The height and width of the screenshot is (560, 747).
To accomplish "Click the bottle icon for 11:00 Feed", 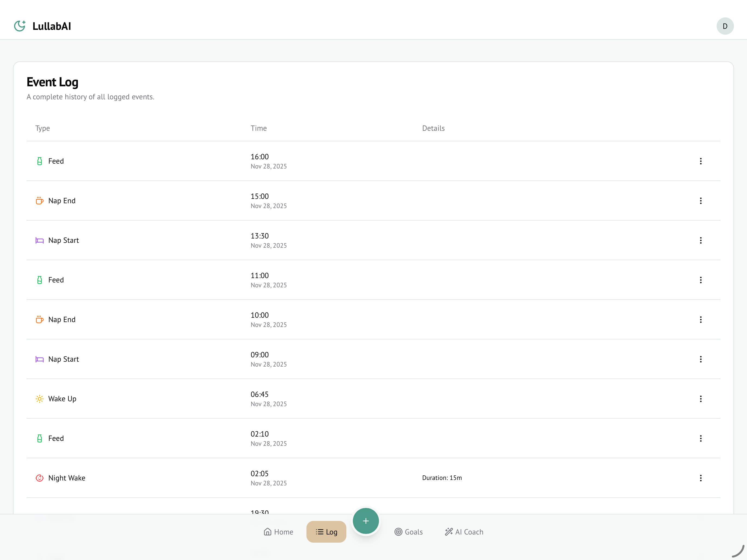I will 40,280.
